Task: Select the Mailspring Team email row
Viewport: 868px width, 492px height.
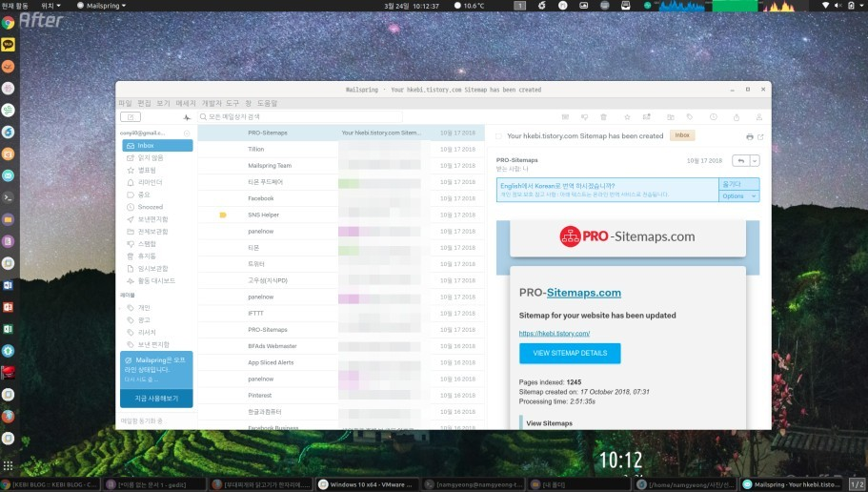Action: coord(341,166)
